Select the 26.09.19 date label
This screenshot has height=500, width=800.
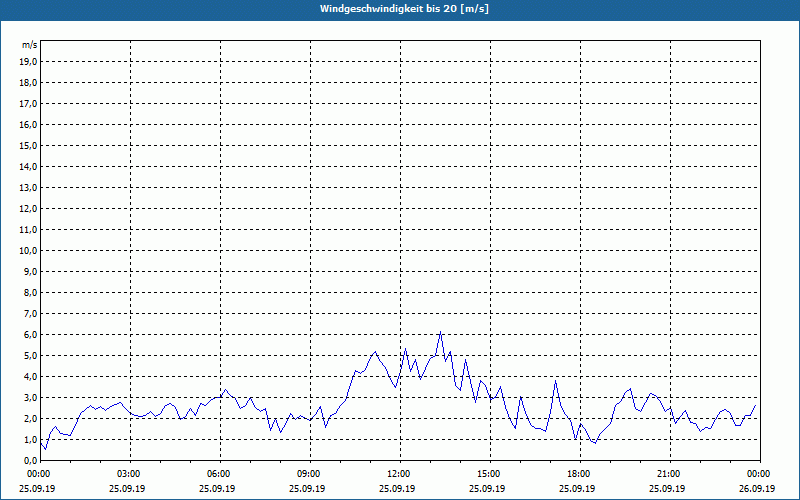pos(757,489)
